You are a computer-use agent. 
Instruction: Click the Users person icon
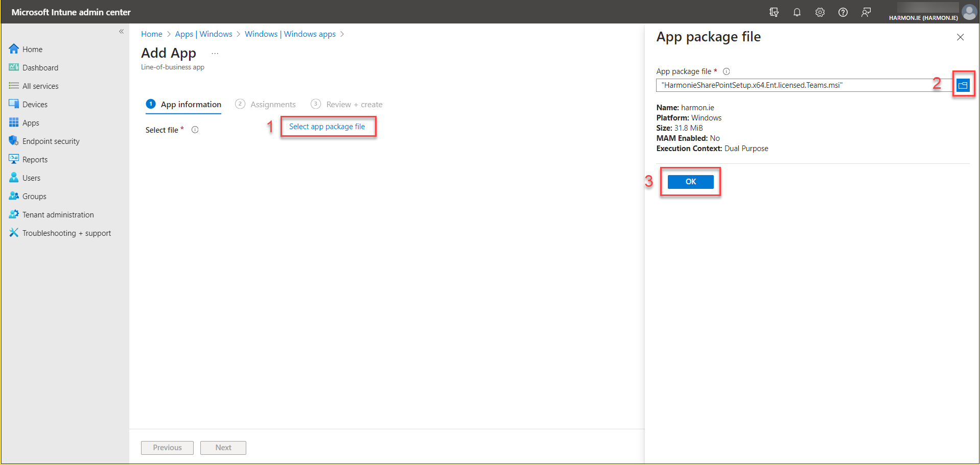pyautogui.click(x=14, y=178)
